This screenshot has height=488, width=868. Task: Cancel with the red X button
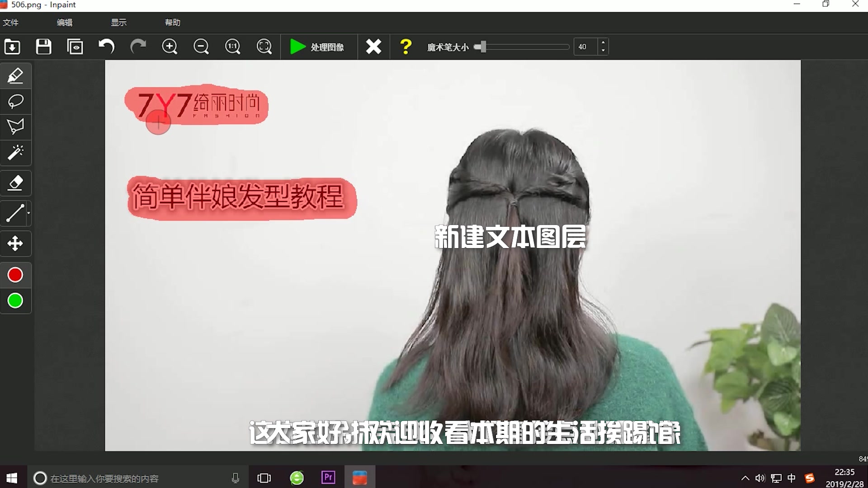[373, 47]
